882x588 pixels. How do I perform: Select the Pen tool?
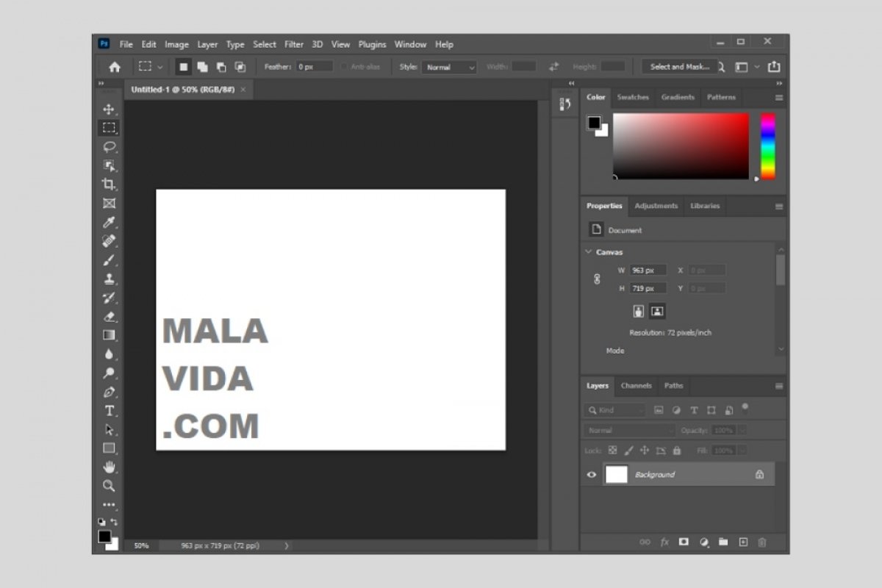pyautogui.click(x=109, y=392)
